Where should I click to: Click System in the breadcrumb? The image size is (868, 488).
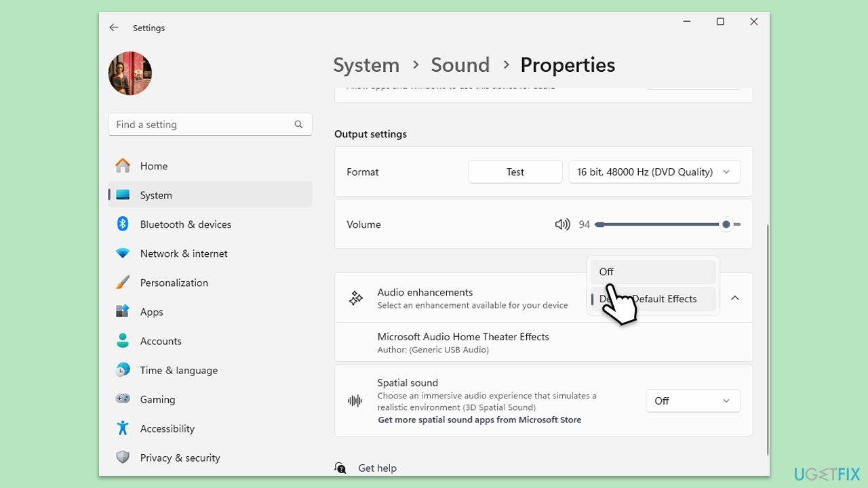pos(366,65)
